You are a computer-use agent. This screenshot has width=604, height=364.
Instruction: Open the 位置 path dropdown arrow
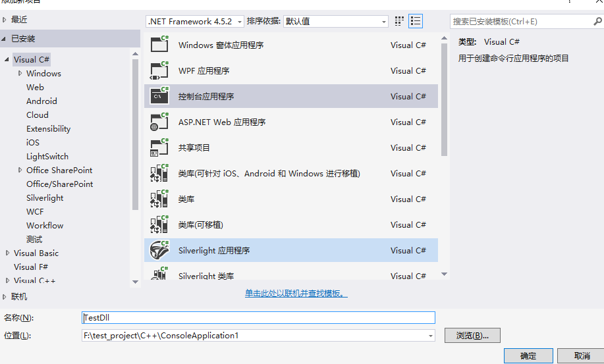[x=430, y=336]
